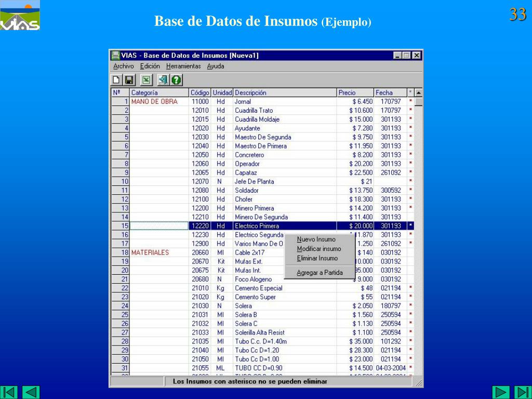Screen dimensions: 532x399
Task: Click the Capataz description cell
Action: [285, 172]
